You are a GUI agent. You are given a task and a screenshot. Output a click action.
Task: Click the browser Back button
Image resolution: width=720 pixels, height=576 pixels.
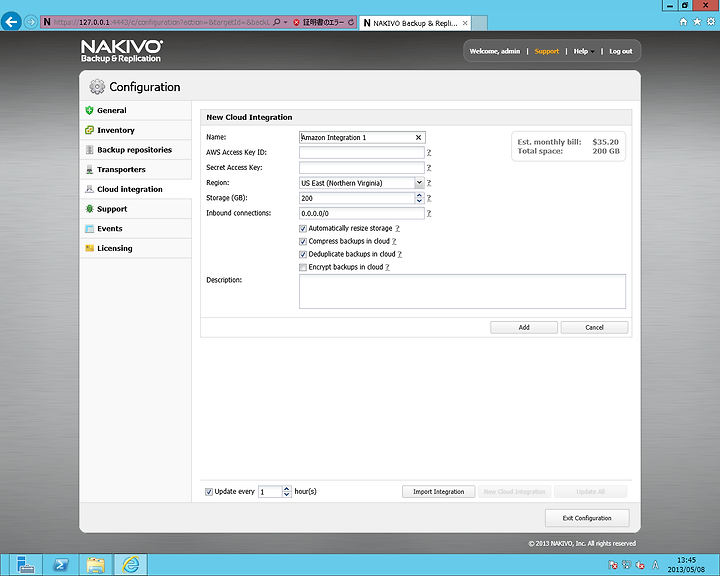[11, 22]
